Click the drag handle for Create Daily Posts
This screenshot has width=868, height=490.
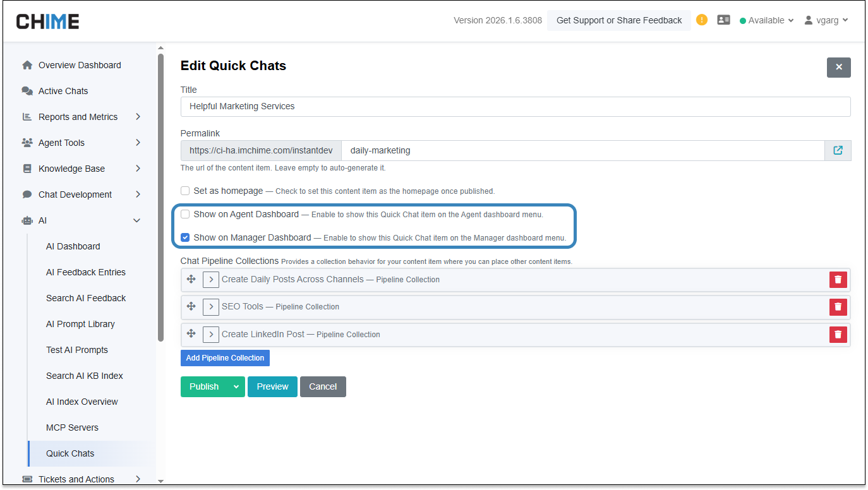tap(191, 279)
